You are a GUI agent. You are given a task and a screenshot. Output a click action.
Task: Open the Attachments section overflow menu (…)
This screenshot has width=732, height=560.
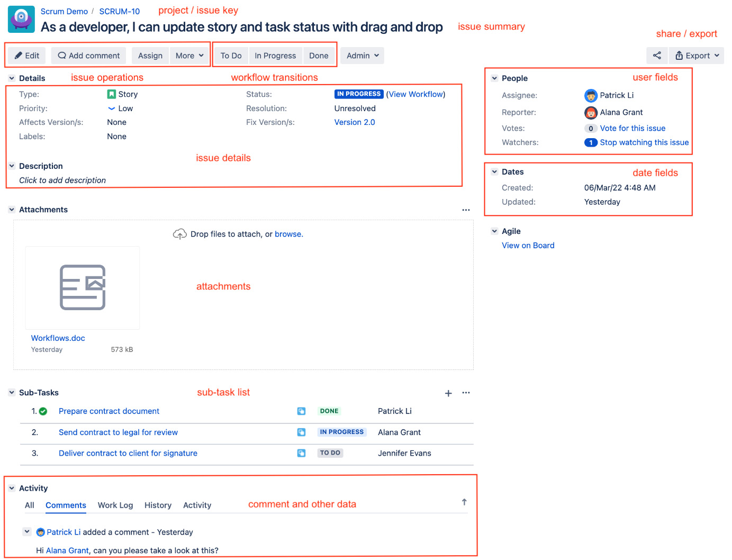tap(466, 210)
